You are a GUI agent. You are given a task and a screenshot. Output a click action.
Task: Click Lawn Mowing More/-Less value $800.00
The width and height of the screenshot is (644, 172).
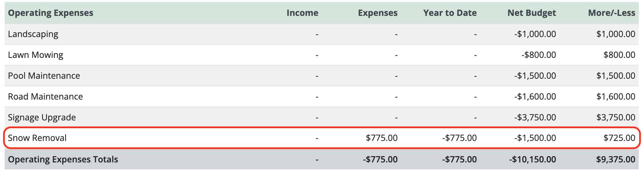pyautogui.click(x=619, y=55)
